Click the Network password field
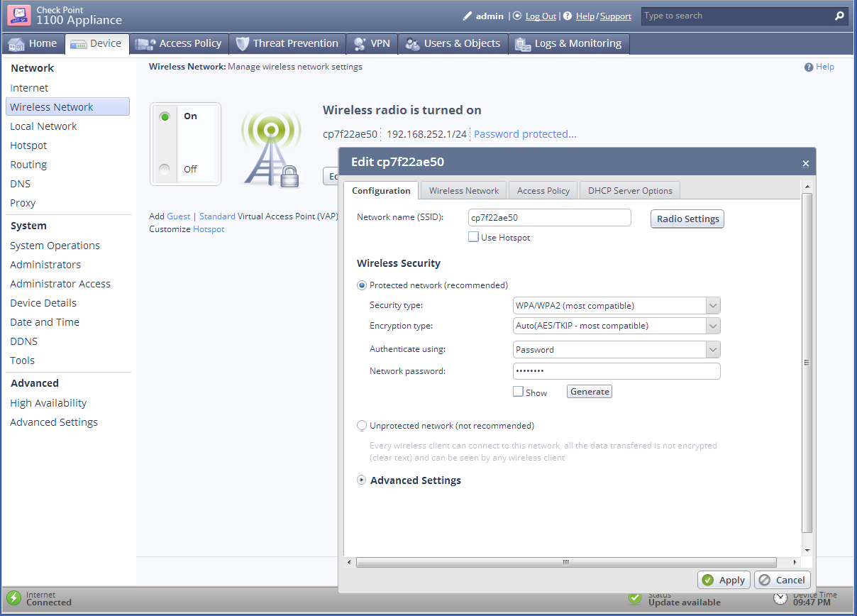 (x=617, y=371)
